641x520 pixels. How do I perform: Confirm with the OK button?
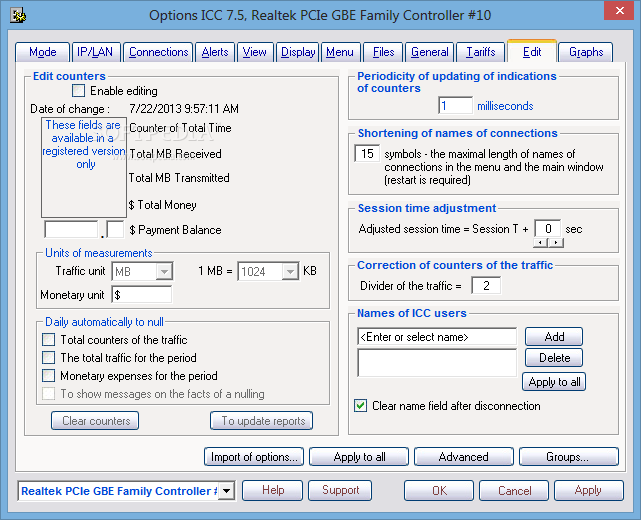pos(439,490)
